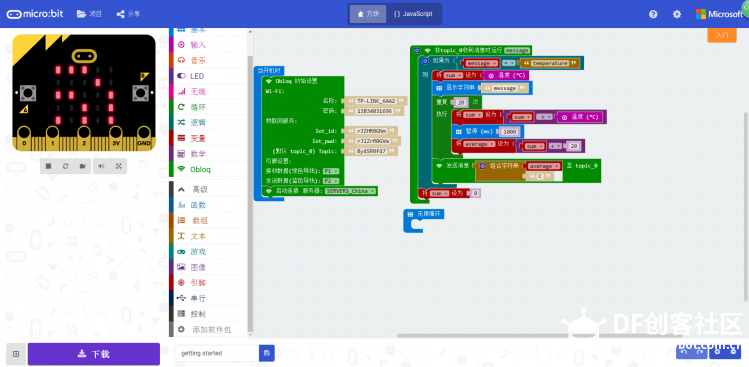Click the gear icon on 如果为 block
Image resolution: width=749 pixels, height=367 pixels.
coord(425,61)
